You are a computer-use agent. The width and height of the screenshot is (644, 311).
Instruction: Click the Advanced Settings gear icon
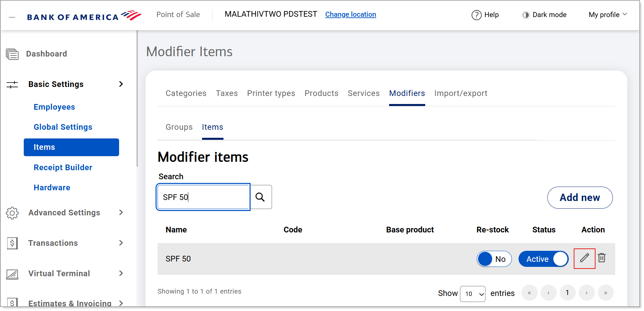(x=12, y=213)
